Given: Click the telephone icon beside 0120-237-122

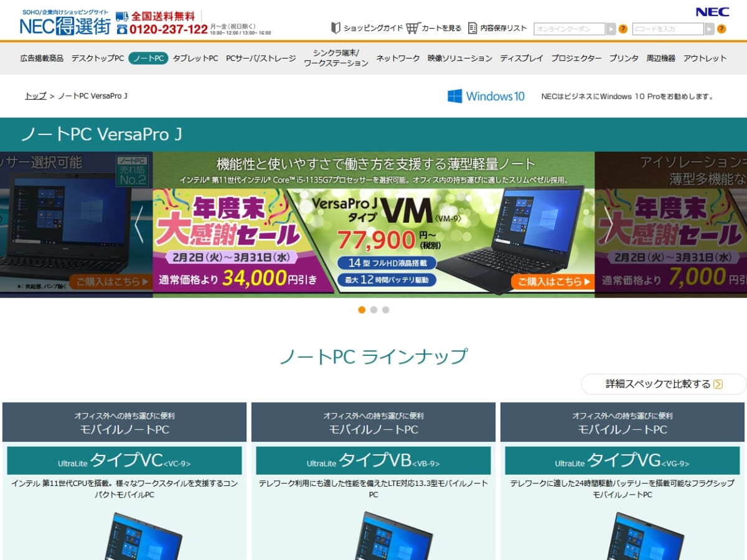Looking at the screenshot, I should point(122,29).
